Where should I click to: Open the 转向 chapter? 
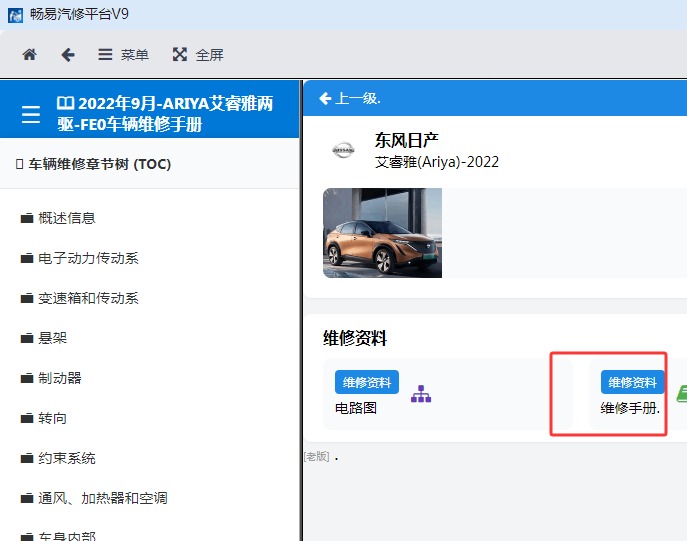[52, 418]
